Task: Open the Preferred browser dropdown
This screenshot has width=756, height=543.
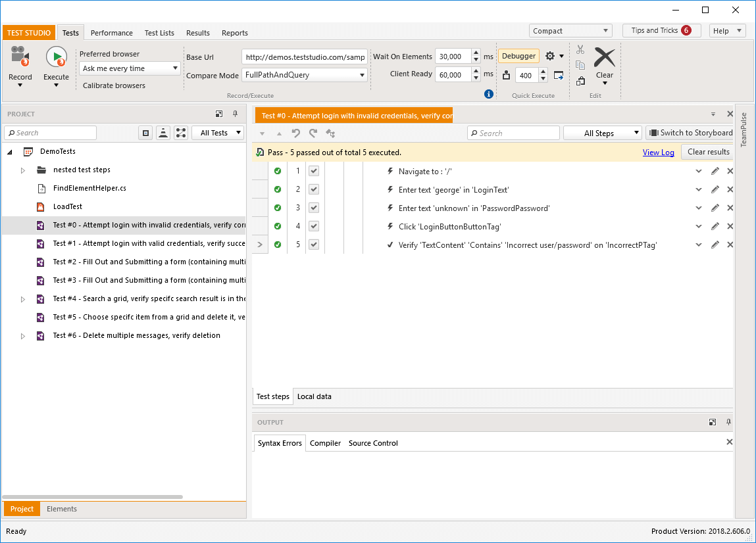Action: [130, 68]
